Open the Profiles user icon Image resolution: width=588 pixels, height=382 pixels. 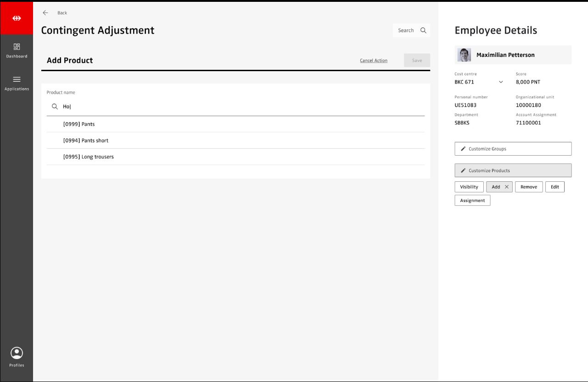click(17, 353)
